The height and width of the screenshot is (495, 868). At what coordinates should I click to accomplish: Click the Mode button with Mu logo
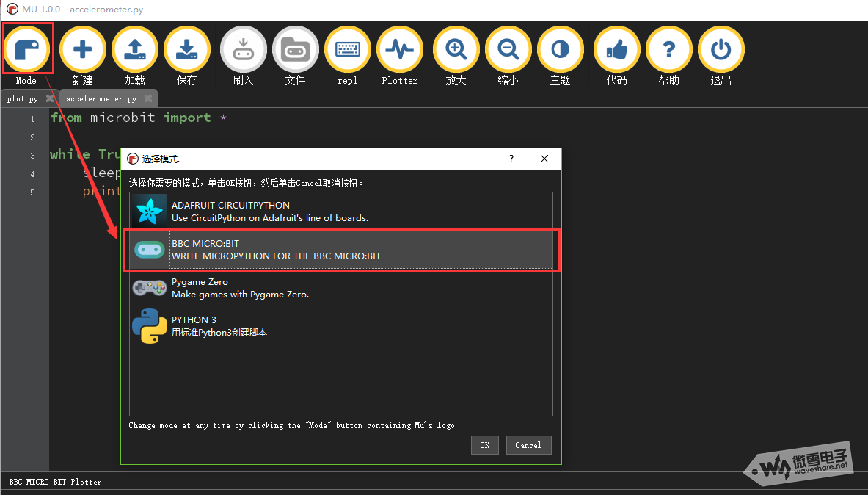click(27, 50)
